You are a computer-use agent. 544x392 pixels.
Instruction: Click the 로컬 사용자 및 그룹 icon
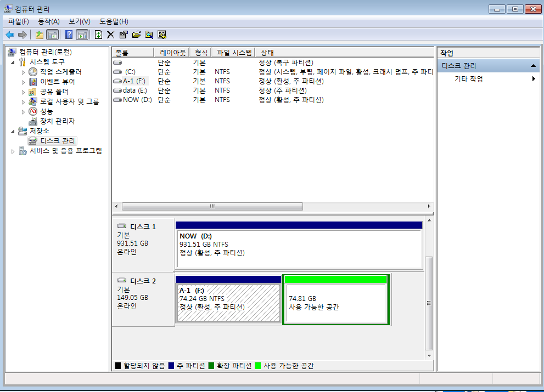(x=33, y=101)
